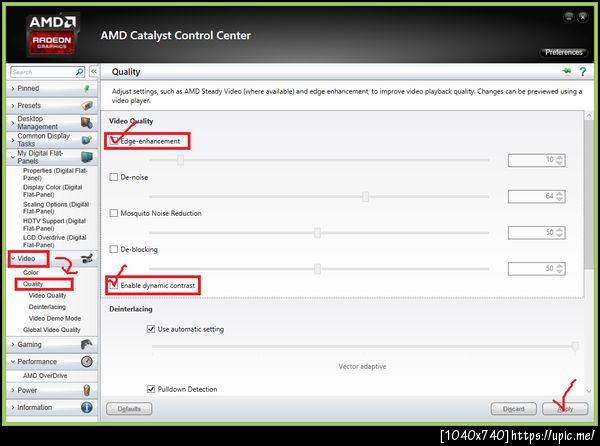Screen dimensions: 600x446
Task: Enable the De-noise checkbox
Action: [x=114, y=177]
